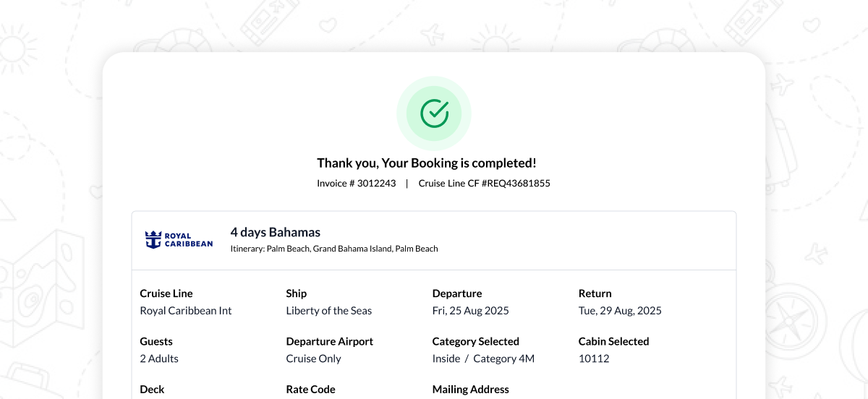This screenshot has width=868, height=399.
Task: Click the Invoice # 3012243 text
Action: pos(356,184)
